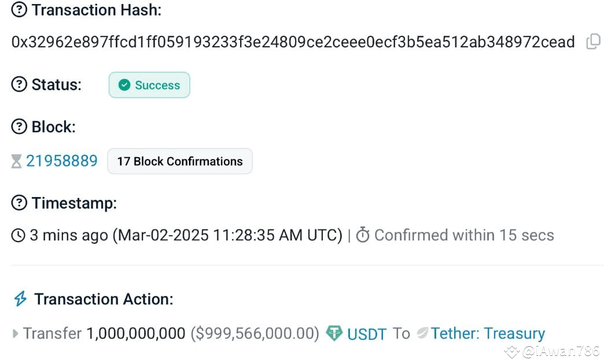Click the Transaction Hash help question icon
Viewport: 604px width, 364px height.
click(19, 10)
